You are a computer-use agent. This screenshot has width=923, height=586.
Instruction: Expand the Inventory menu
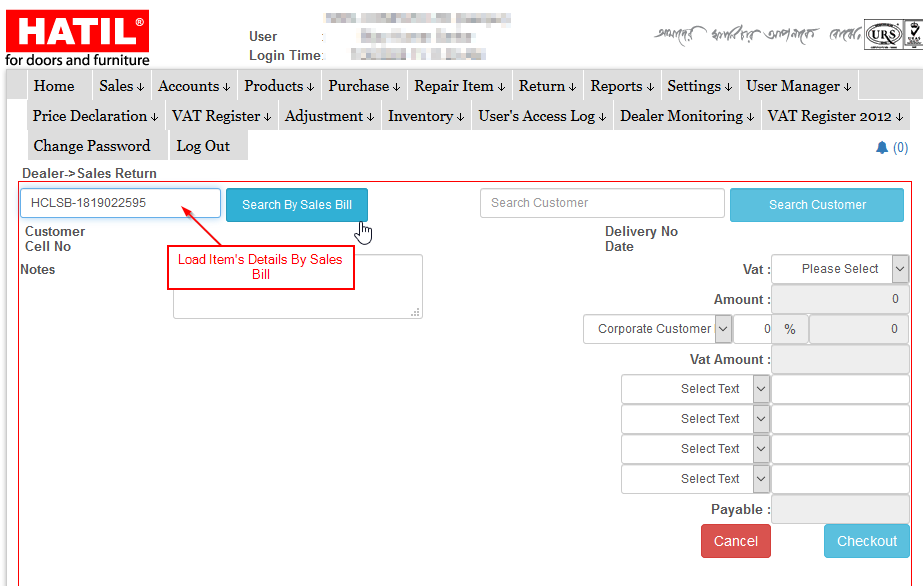[426, 116]
